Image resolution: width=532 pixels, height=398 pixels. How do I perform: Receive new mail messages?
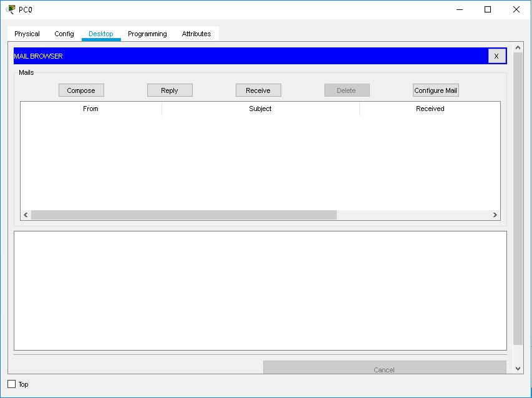coord(258,90)
